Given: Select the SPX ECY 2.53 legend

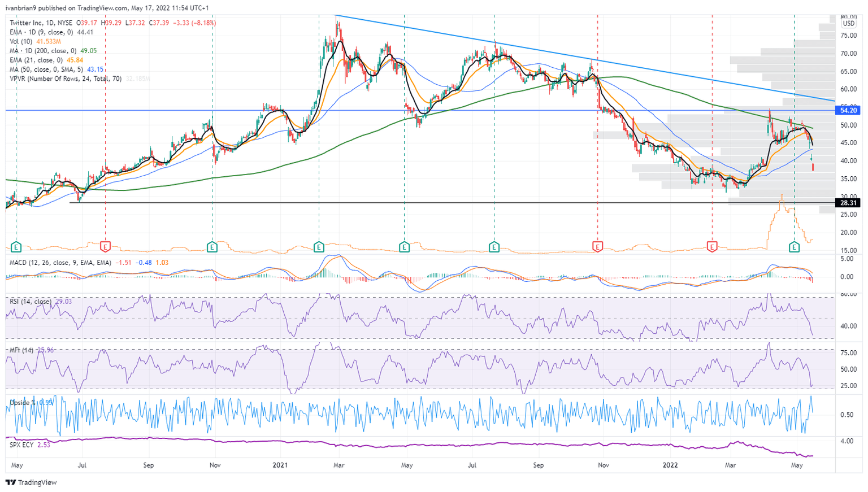Looking at the screenshot, I should [x=30, y=445].
